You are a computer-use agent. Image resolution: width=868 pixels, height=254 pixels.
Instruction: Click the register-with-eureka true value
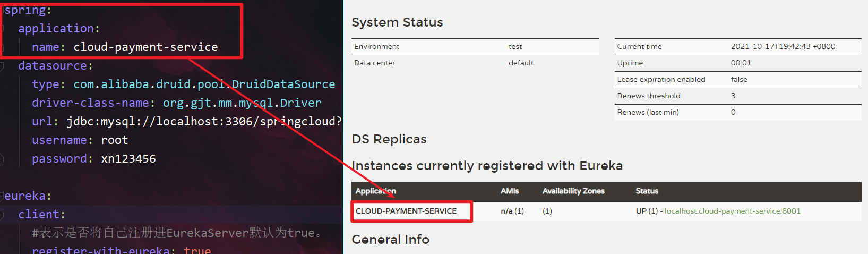[x=197, y=250]
